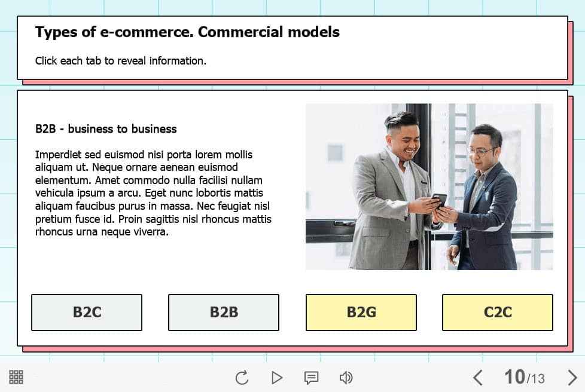The width and height of the screenshot is (585, 392).
Task: Select the B2C tab
Action: coord(87,313)
